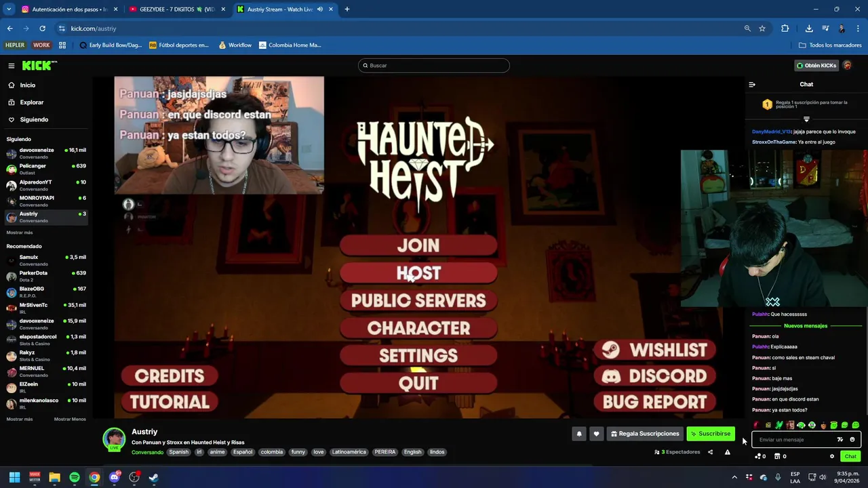Open Chrome downloads icon
The width and height of the screenshot is (868, 488).
click(809, 28)
